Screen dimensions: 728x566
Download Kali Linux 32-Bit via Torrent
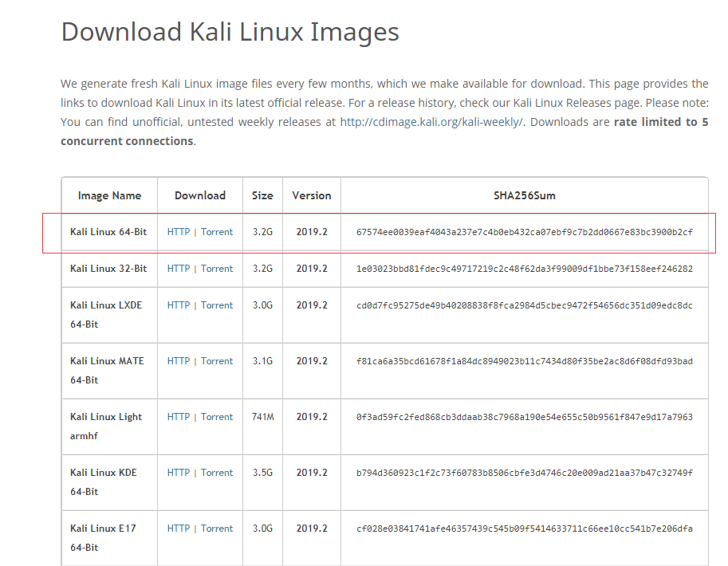point(217,269)
